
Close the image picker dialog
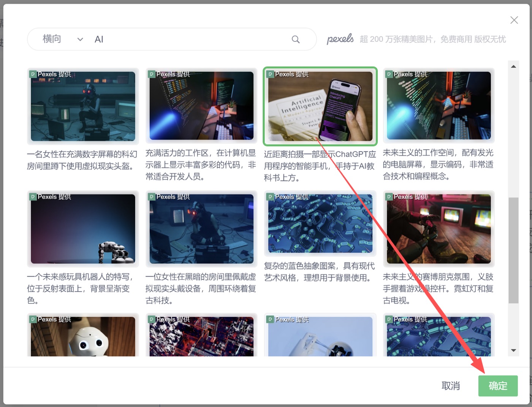(x=514, y=20)
